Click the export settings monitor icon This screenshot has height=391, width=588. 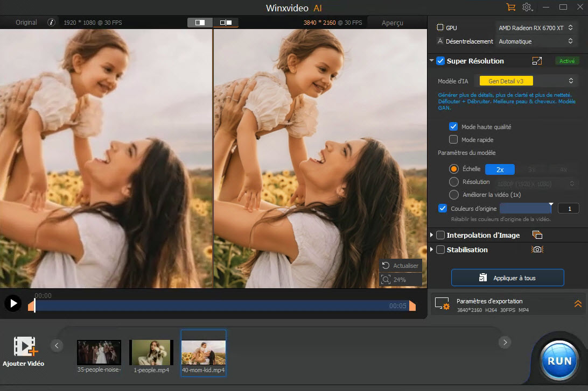442,303
